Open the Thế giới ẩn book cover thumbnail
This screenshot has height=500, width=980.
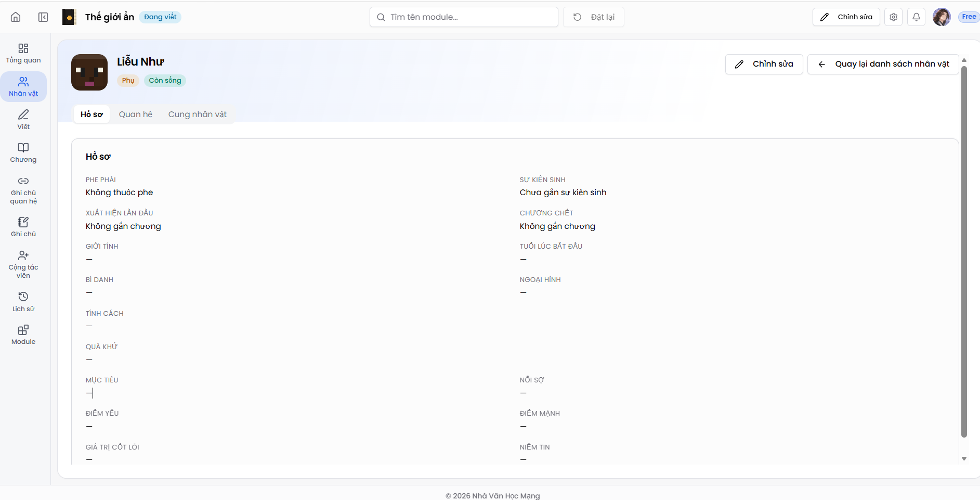point(69,17)
